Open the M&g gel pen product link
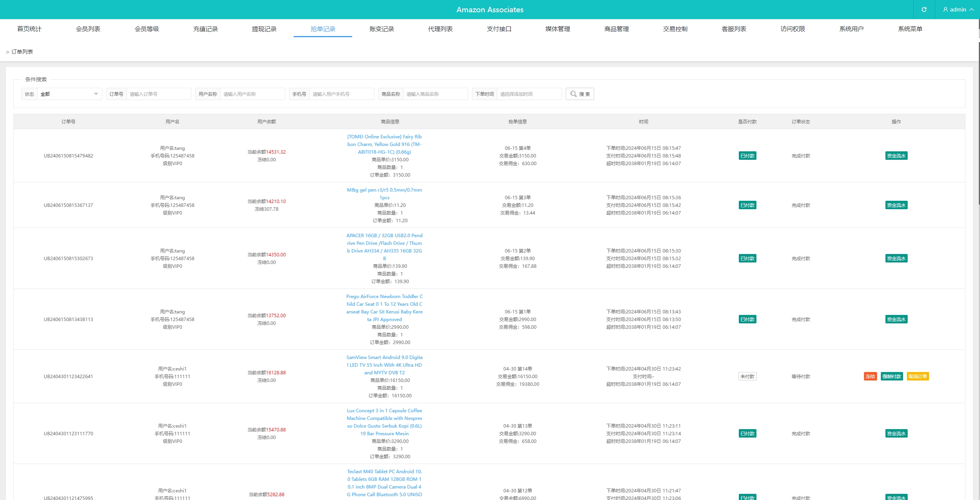 click(384, 190)
